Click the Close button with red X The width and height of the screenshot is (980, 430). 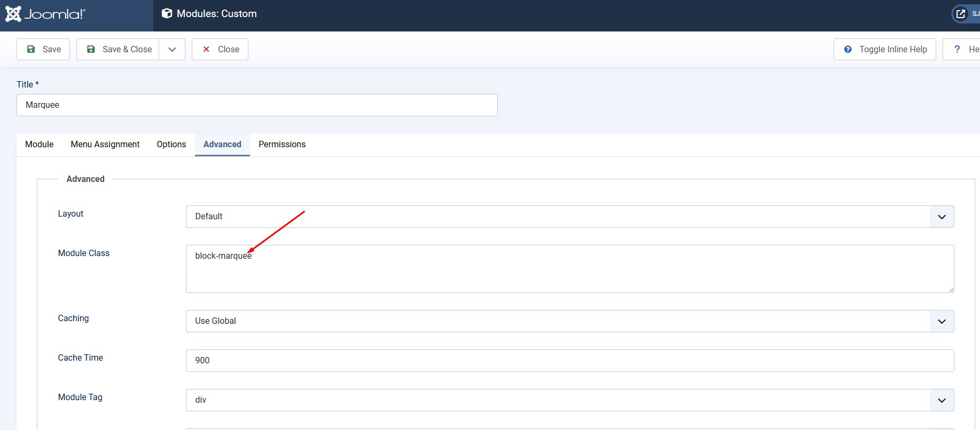point(220,50)
